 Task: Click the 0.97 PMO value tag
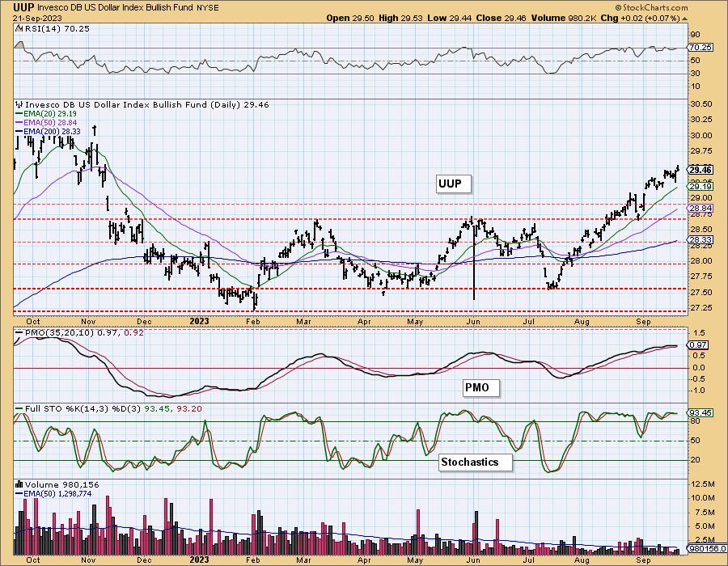699,344
